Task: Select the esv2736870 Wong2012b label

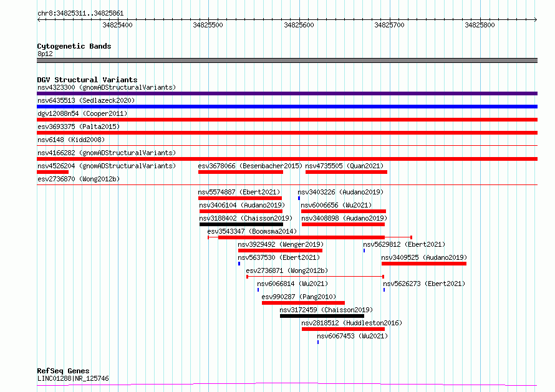Action: (79, 179)
